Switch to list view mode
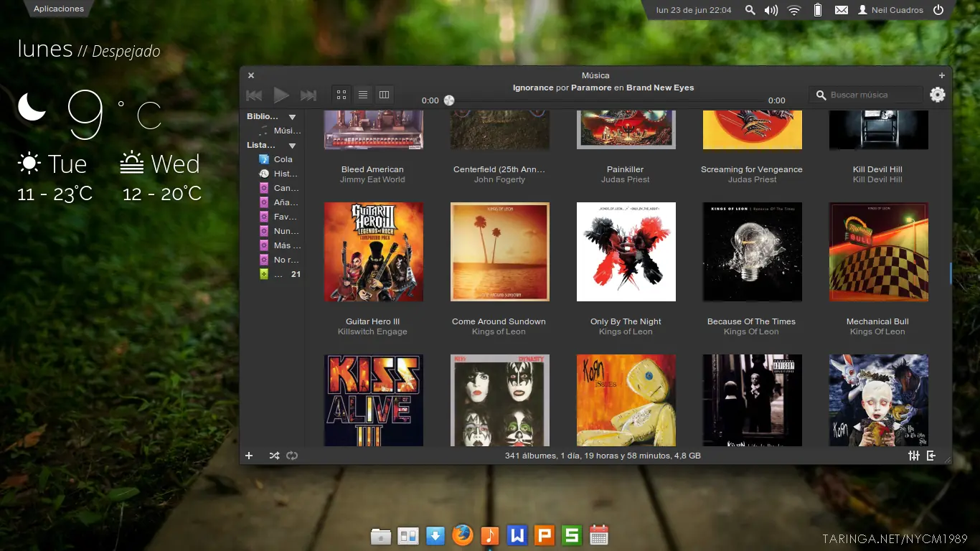Viewport: 980px width, 551px height. click(363, 95)
